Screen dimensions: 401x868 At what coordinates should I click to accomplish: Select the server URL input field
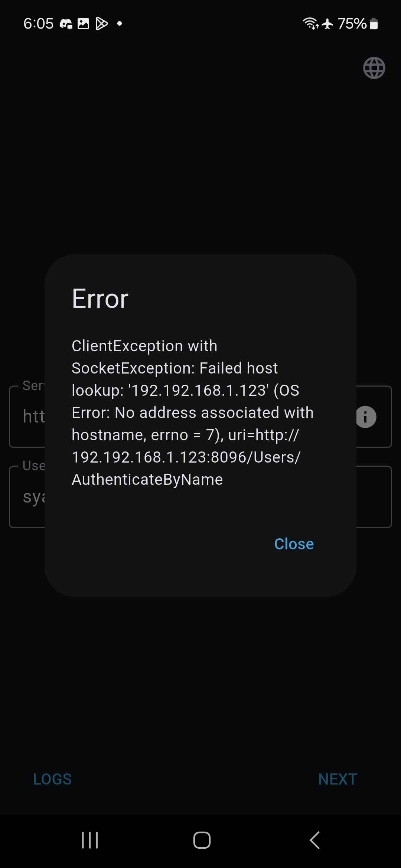pos(200,417)
